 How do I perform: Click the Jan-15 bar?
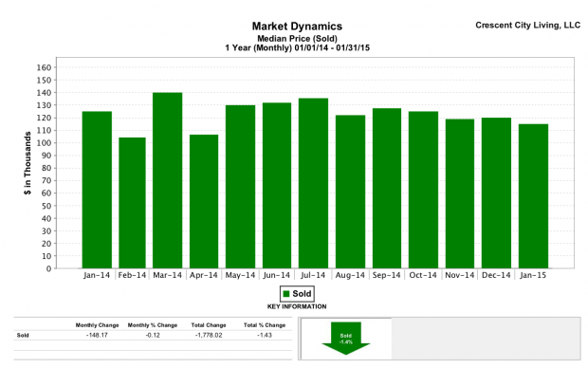pos(533,196)
